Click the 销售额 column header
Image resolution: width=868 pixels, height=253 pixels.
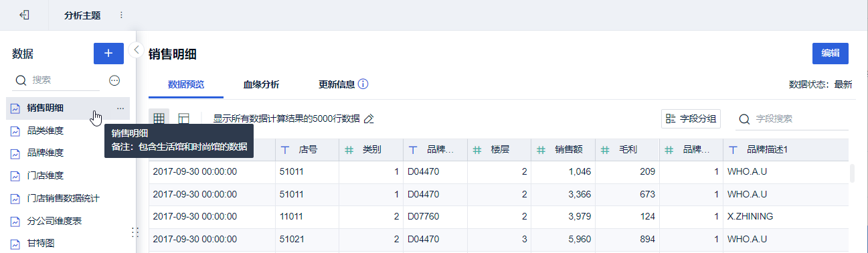pyautogui.click(x=563, y=150)
